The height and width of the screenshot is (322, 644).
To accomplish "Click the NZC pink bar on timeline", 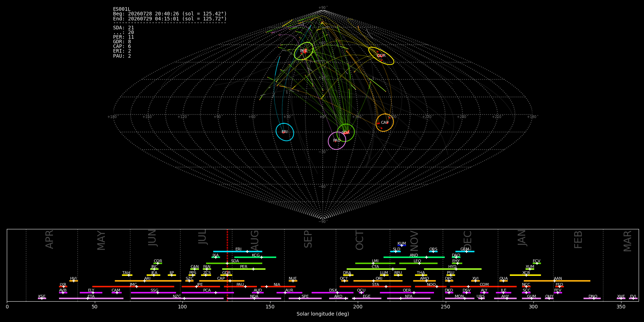I will [x=177, y=298].
